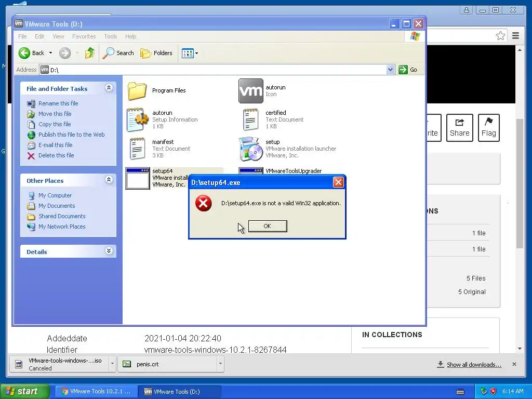Open the Favorites menu
532x399 pixels.
(x=84, y=36)
